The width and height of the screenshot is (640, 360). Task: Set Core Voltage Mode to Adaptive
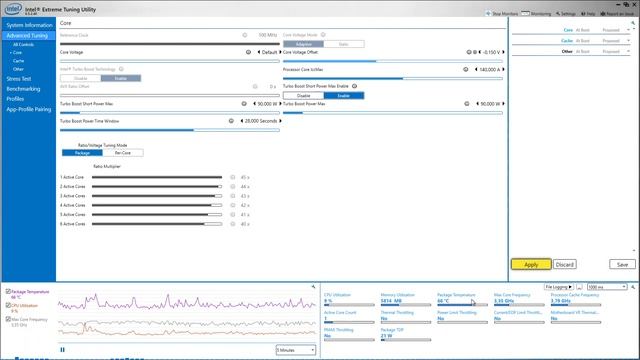[303, 44]
